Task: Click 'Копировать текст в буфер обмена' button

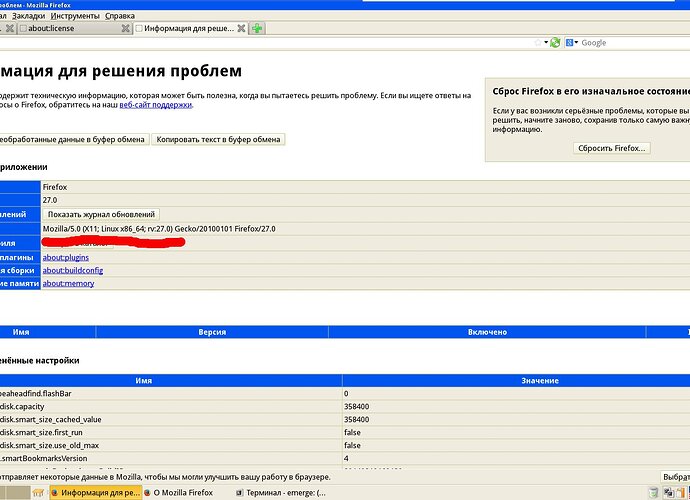Action: pyautogui.click(x=218, y=140)
